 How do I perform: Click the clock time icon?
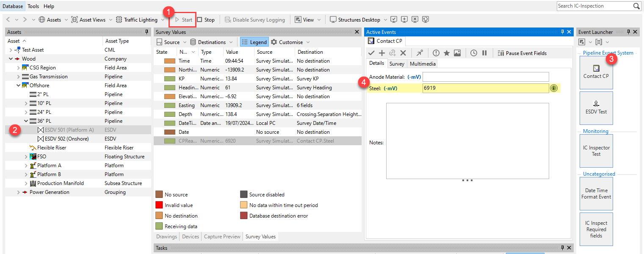tap(474, 53)
